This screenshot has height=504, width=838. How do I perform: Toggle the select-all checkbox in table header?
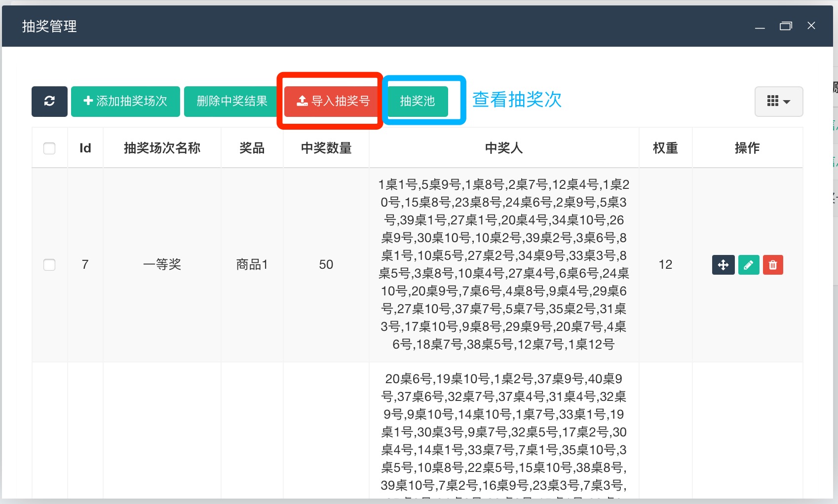(x=49, y=148)
